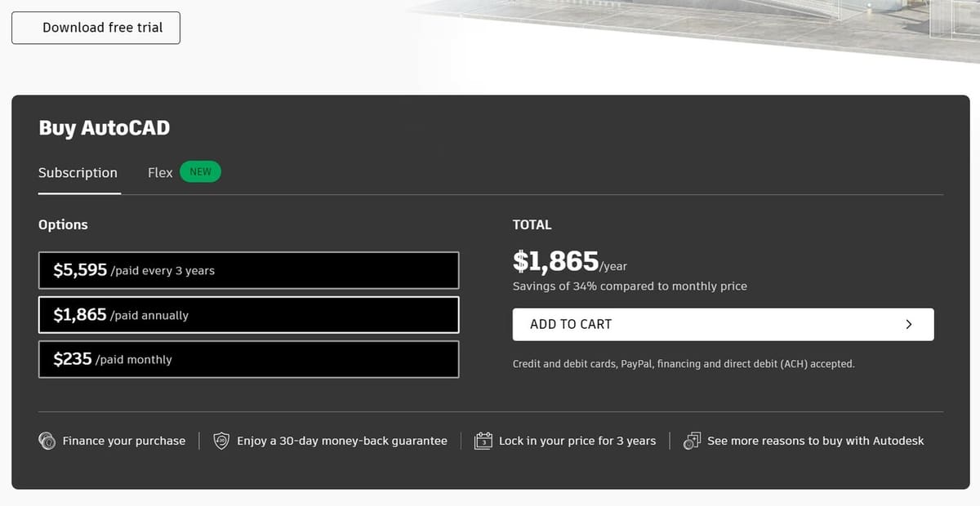Click the green NEW badge beside Flex

[x=200, y=171]
